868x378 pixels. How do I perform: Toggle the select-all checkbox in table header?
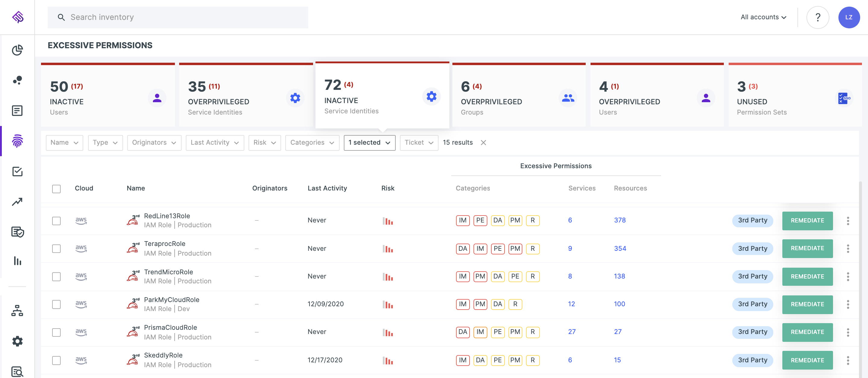[x=56, y=189]
